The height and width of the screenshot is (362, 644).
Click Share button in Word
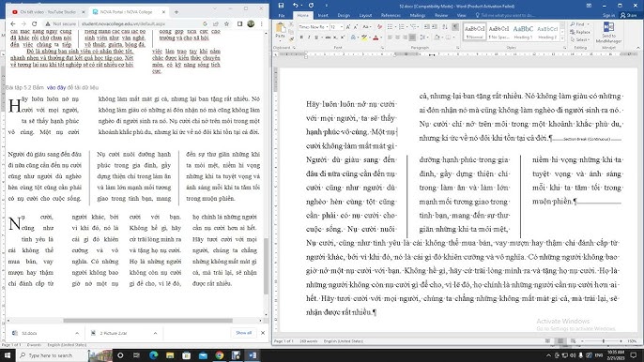tap(629, 15)
